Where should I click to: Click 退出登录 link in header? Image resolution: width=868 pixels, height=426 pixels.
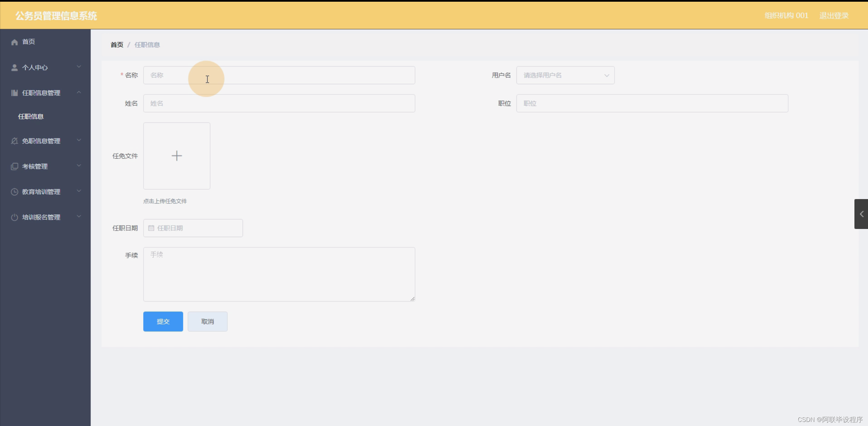(834, 16)
